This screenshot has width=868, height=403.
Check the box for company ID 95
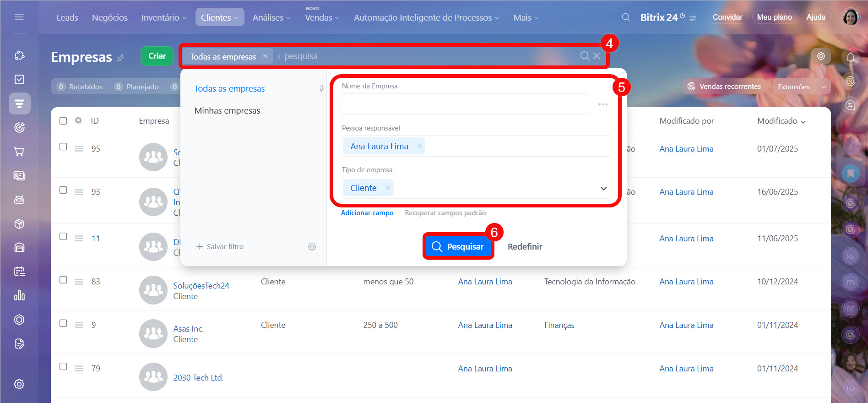point(63,147)
